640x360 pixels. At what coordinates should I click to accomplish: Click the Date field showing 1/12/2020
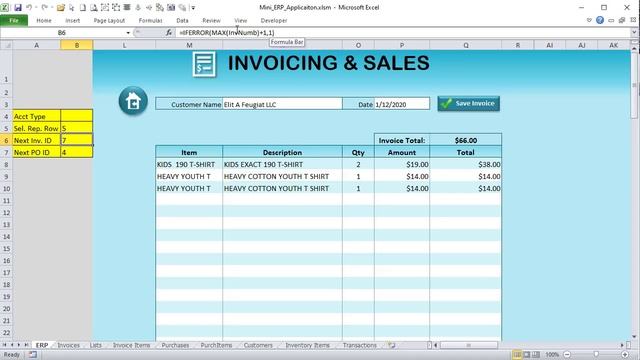coord(402,104)
